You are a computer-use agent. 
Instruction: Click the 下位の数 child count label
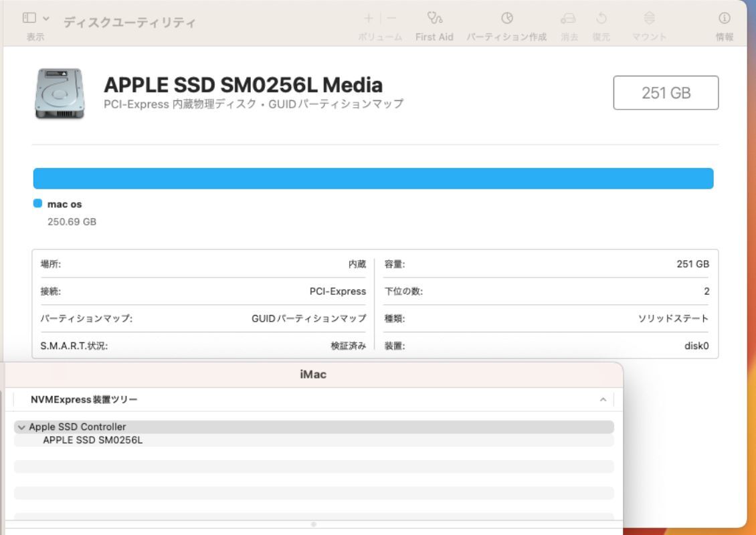[x=403, y=292]
